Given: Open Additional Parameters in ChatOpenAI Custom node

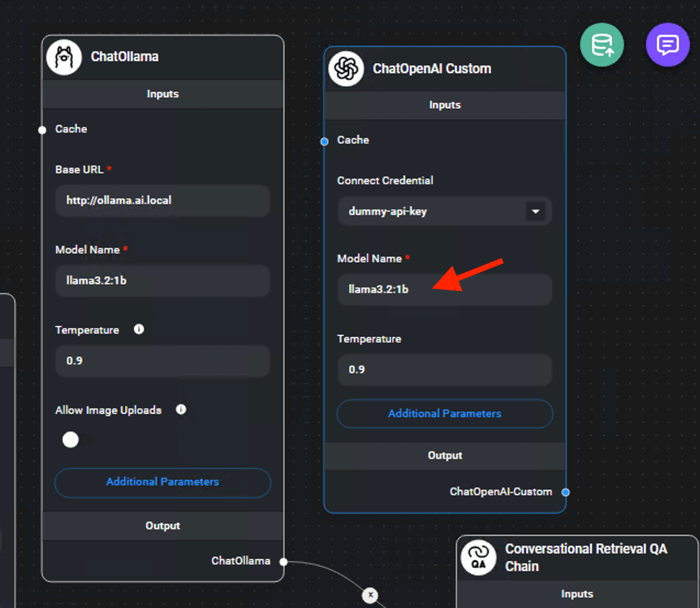Looking at the screenshot, I should (x=445, y=414).
